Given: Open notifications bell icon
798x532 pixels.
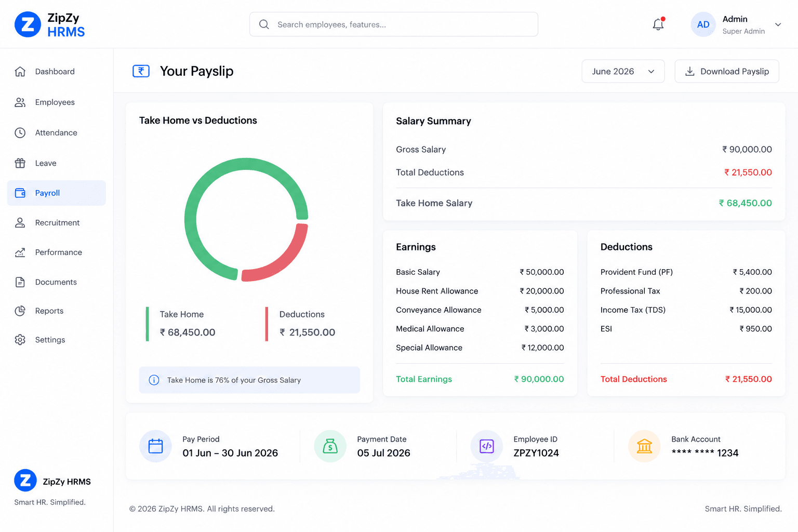Looking at the screenshot, I should [x=658, y=24].
